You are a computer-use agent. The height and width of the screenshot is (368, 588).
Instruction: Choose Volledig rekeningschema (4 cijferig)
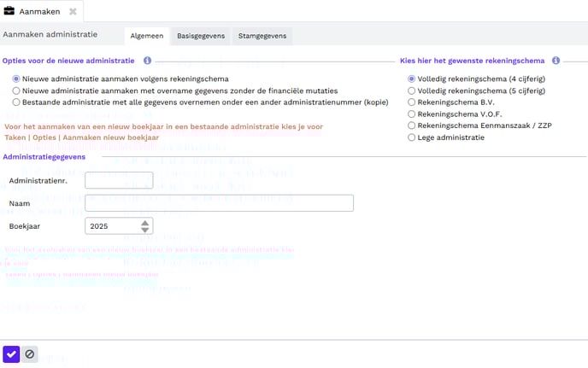coord(411,79)
